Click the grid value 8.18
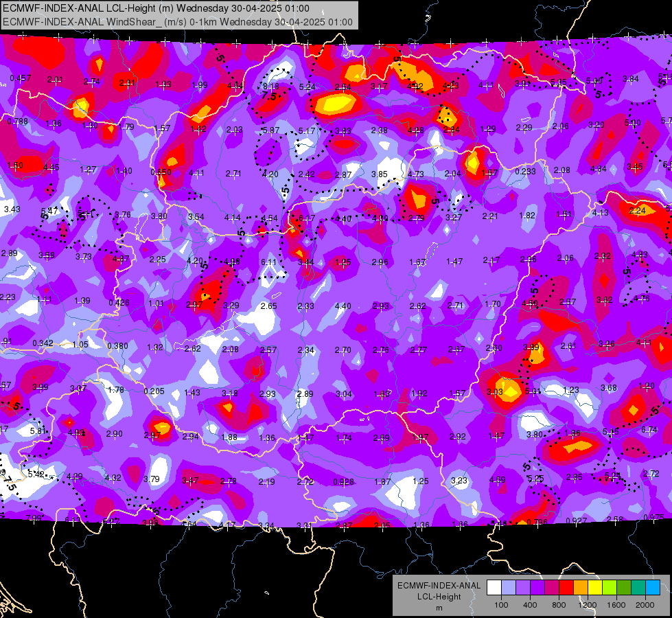Viewport: 672px width, 618px height. coord(271,87)
